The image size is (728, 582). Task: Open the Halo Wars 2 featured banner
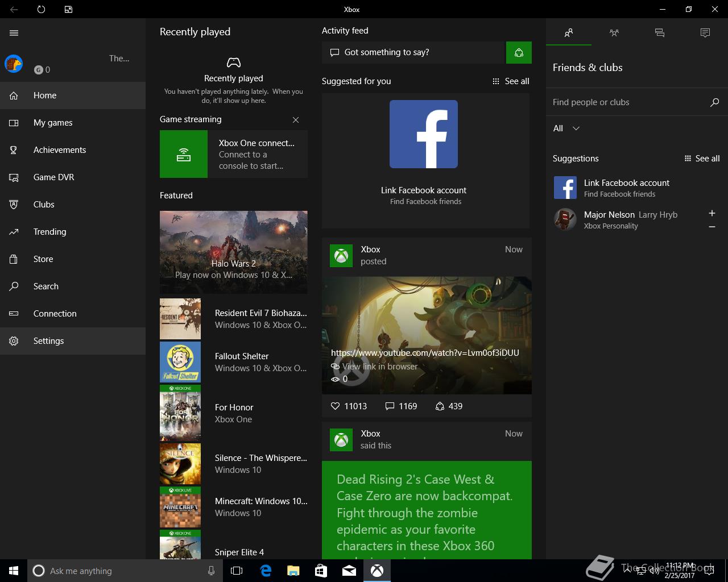(x=234, y=252)
